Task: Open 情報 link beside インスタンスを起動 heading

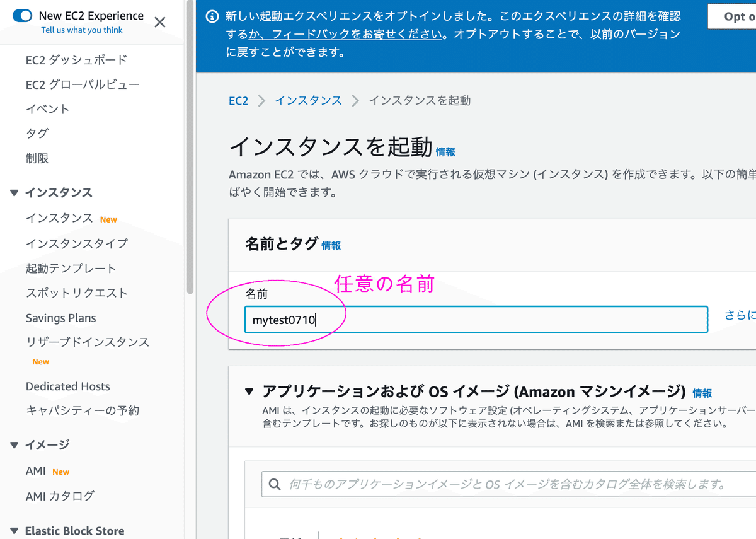Action: click(445, 152)
